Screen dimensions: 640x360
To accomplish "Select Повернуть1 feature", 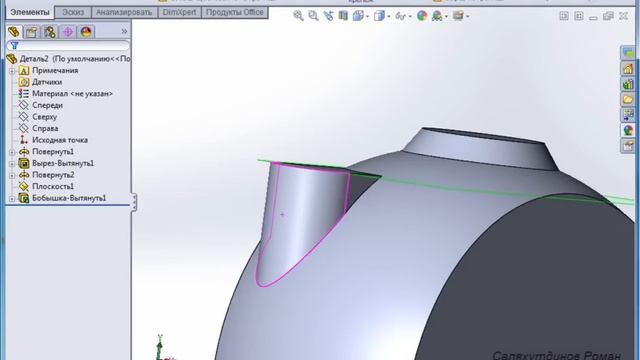I will 53,151.
